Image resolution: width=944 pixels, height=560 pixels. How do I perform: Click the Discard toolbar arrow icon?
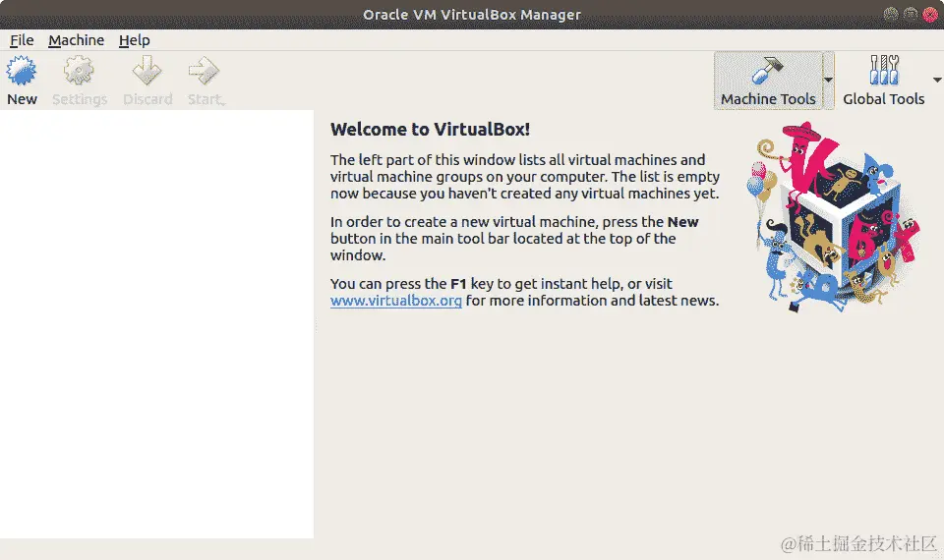[147, 71]
